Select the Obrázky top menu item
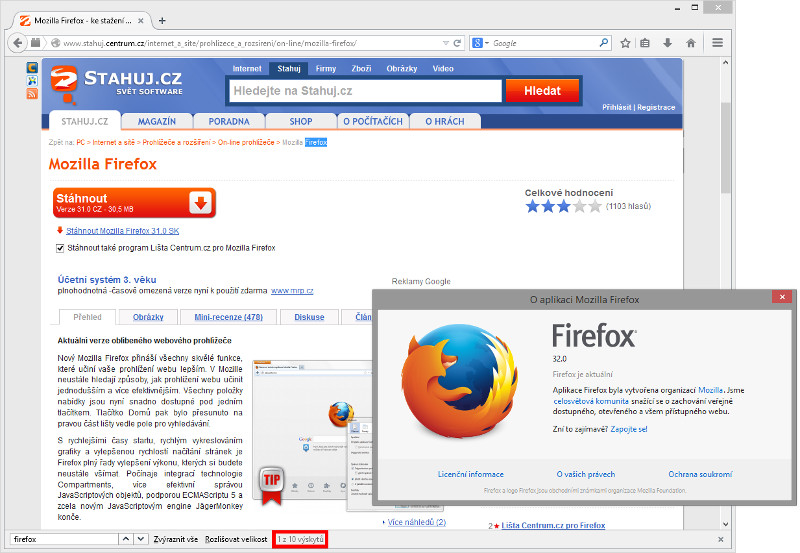800x553 pixels. point(402,68)
